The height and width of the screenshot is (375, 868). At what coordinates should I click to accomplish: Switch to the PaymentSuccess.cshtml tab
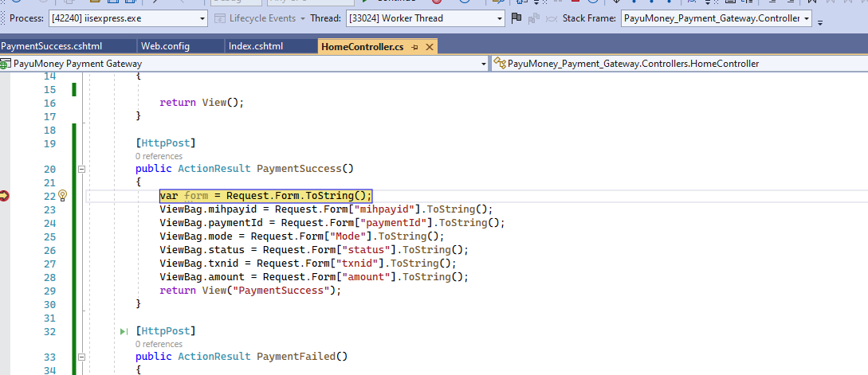click(x=51, y=46)
